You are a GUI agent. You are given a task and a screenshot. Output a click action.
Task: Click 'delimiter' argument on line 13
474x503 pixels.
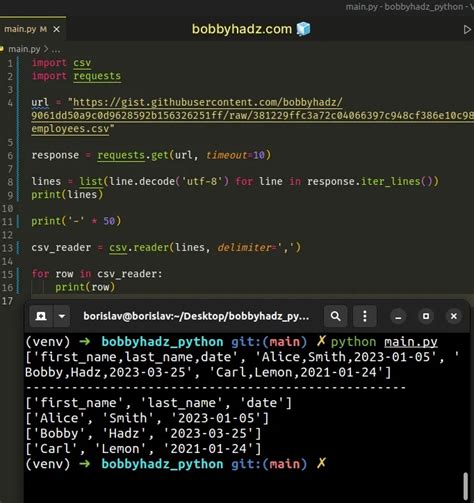point(245,248)
